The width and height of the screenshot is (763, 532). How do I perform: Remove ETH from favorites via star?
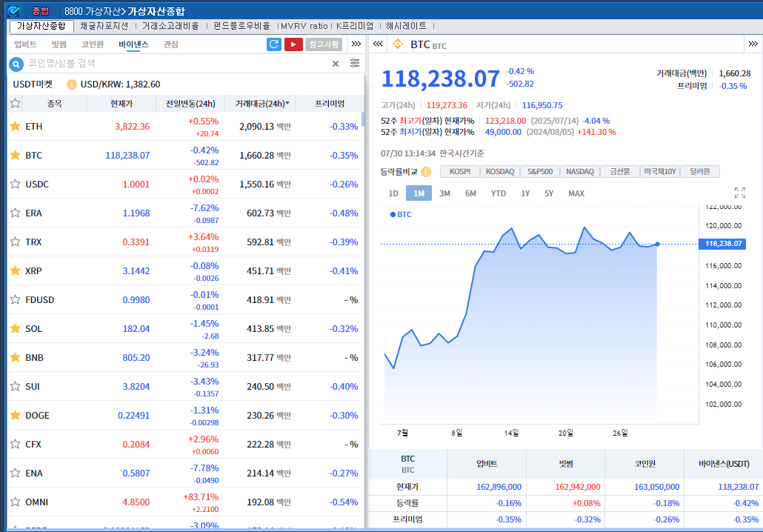click(15, 126)
